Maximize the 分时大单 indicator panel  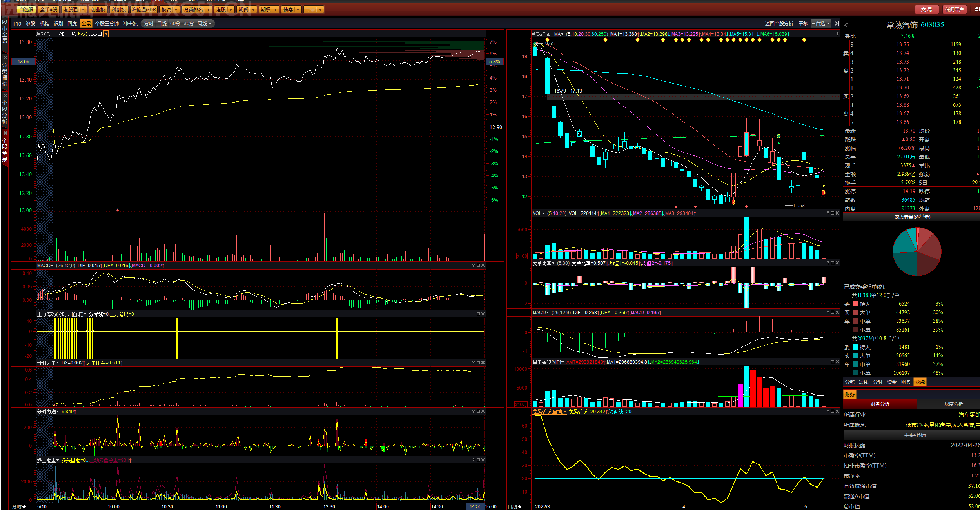tap(478, 363)
